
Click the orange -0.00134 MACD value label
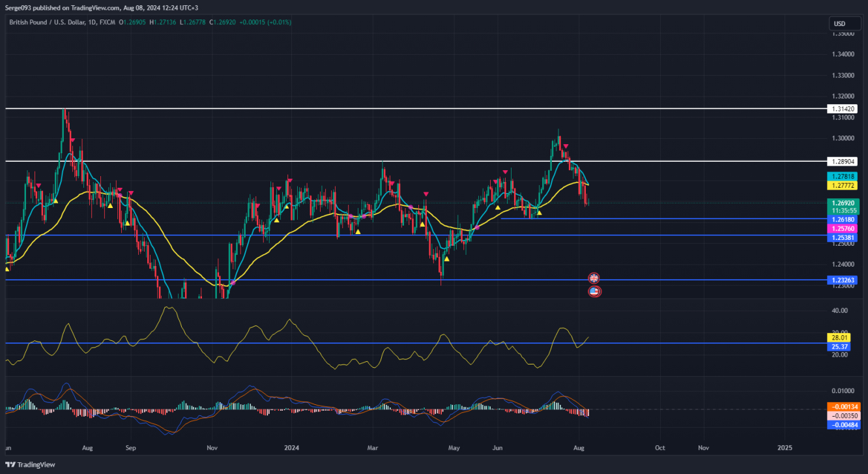[x=845, y=407]
